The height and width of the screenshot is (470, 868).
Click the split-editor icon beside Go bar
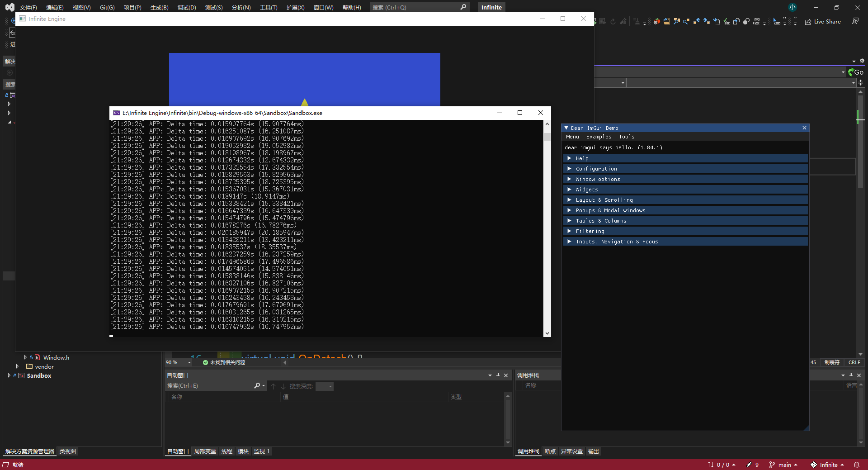pos(861,83)
